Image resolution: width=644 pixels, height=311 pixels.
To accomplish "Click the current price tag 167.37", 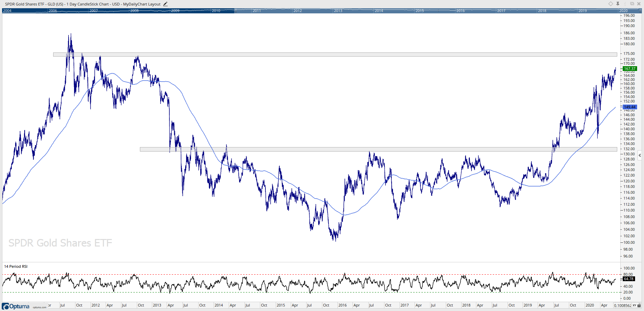I will [x=630, y=69].
